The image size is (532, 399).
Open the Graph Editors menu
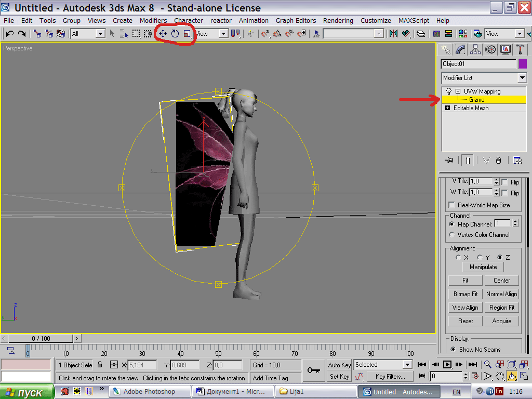[x=296, y=21]
